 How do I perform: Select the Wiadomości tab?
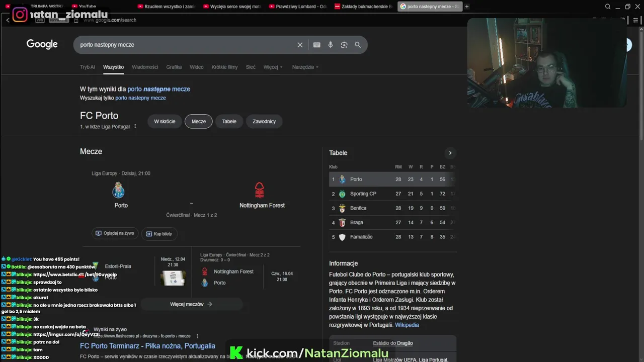(145, 67)
